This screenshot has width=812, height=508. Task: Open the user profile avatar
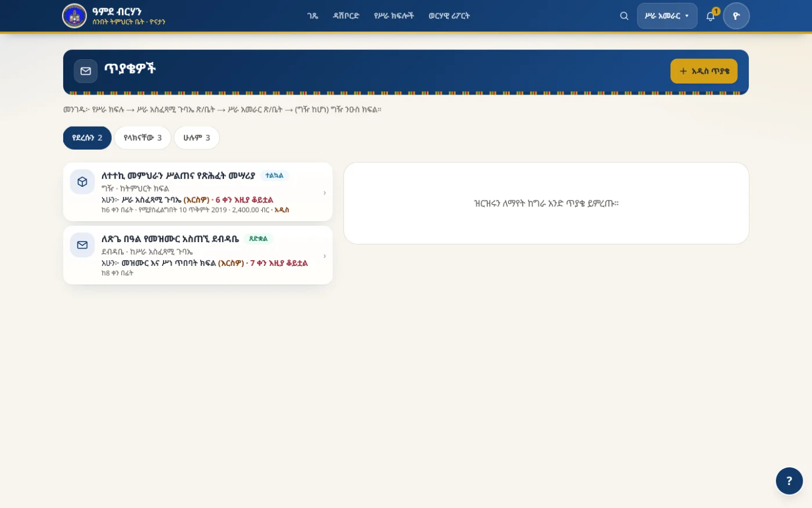pyautogui.click(x=736, y=16)
